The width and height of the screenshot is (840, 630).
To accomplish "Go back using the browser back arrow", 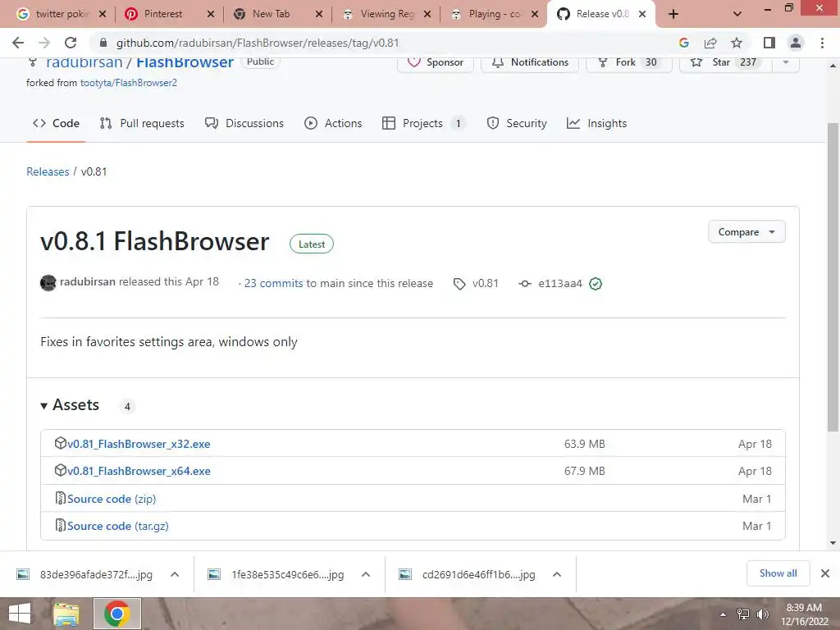I will (18, 43).
